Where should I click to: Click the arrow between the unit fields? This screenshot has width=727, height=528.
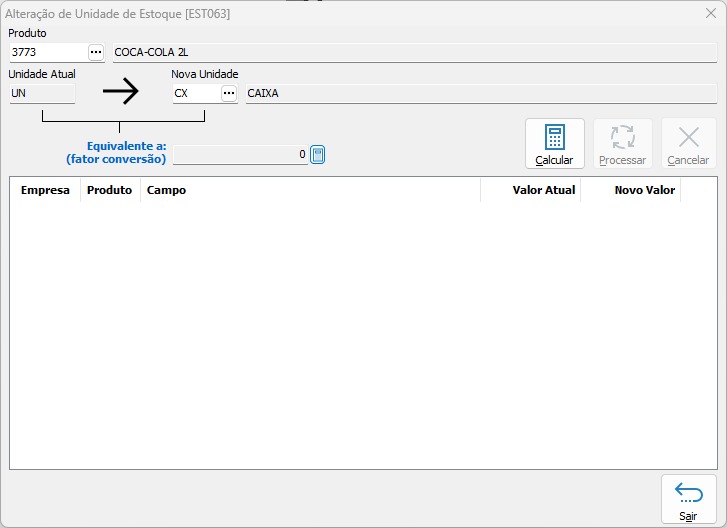coord(121,93)
